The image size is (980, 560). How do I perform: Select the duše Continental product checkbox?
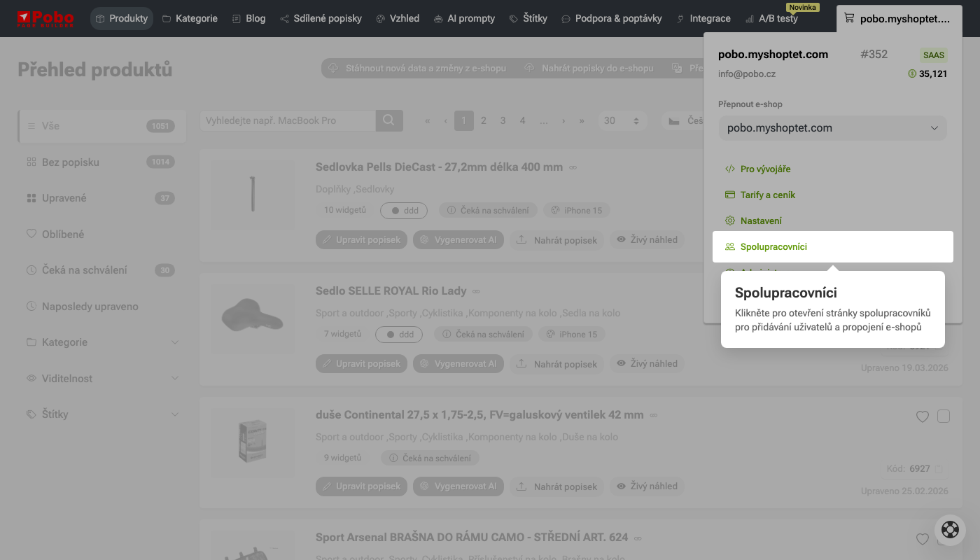[x=944, y=416]
